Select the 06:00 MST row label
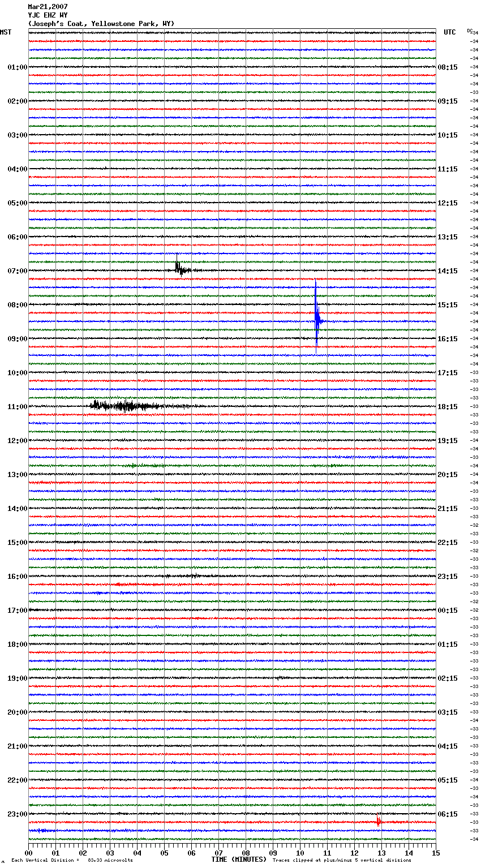Screen dimensions: 481x868 pyautogui.click(x=17, y=237)
